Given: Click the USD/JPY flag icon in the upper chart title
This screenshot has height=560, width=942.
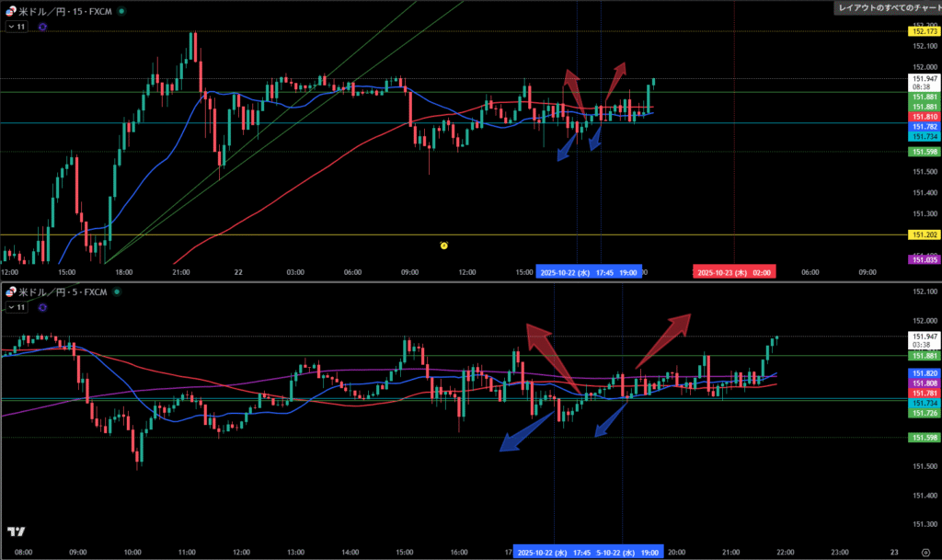Looking at the screenshot, I should pyautogui.click(x=10, y=11).
